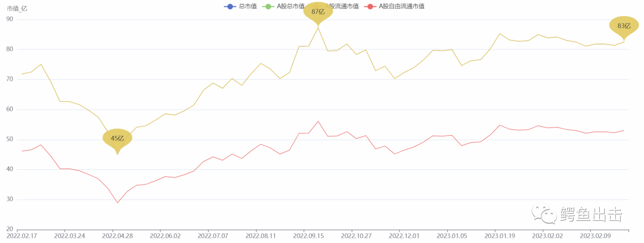
Task: Click the 20 y-axis tick label
Action: point(10,229)
